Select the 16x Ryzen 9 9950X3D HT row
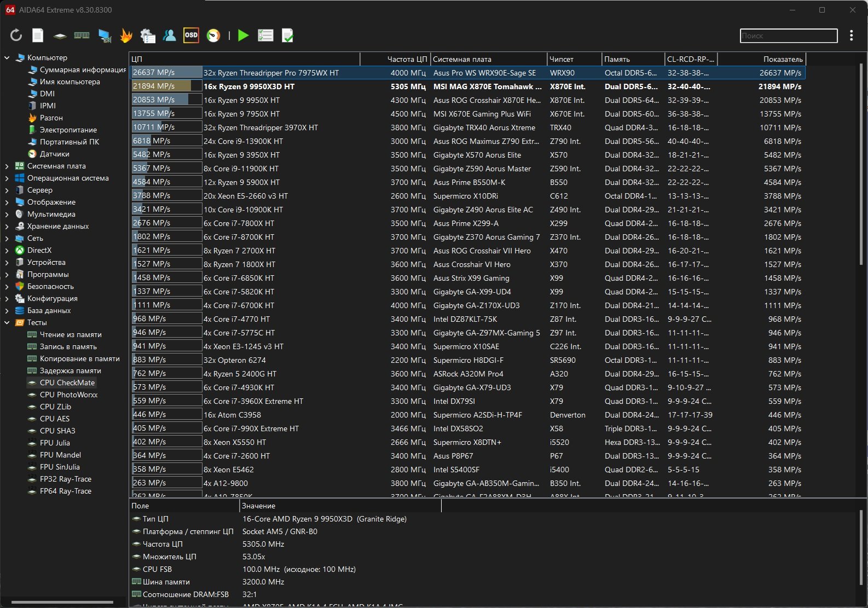The image size is (868, 608). pyautogui.click(x=467, y=86)
